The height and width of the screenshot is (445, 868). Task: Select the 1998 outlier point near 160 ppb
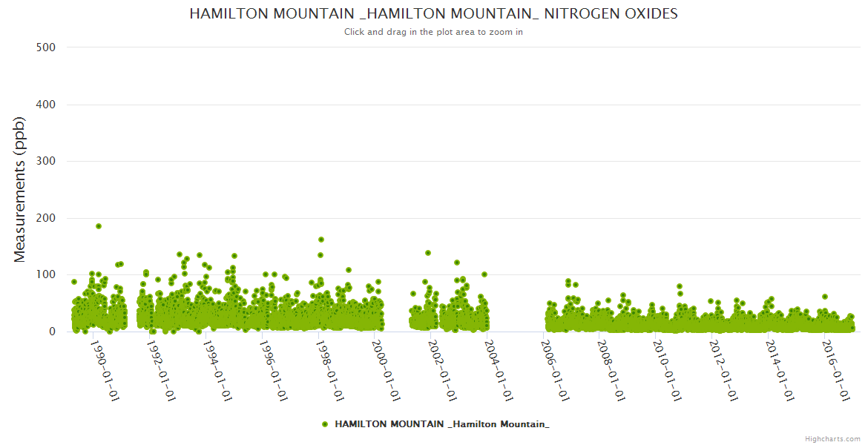[321, 240]
